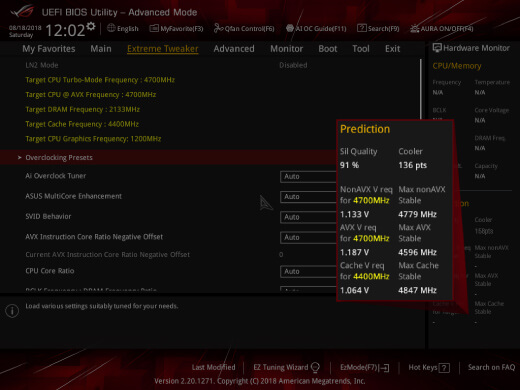
Task: Click the settings list vertical scrollbar
Action: click(421, 90)
